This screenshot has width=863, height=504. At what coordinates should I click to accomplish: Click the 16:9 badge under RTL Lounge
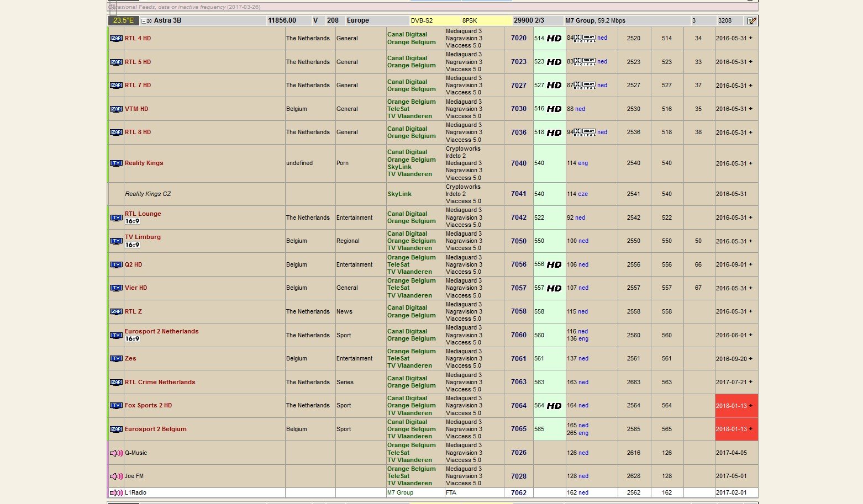click(132, 221)
